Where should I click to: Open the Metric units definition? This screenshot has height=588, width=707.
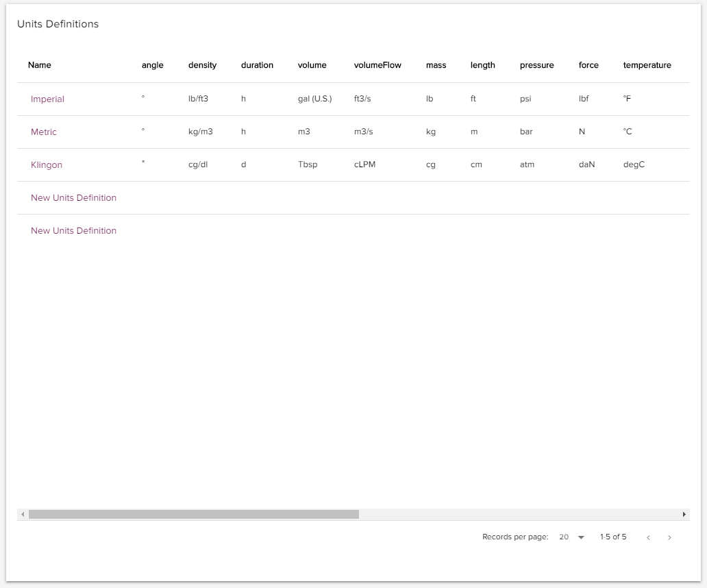[44, 132]
